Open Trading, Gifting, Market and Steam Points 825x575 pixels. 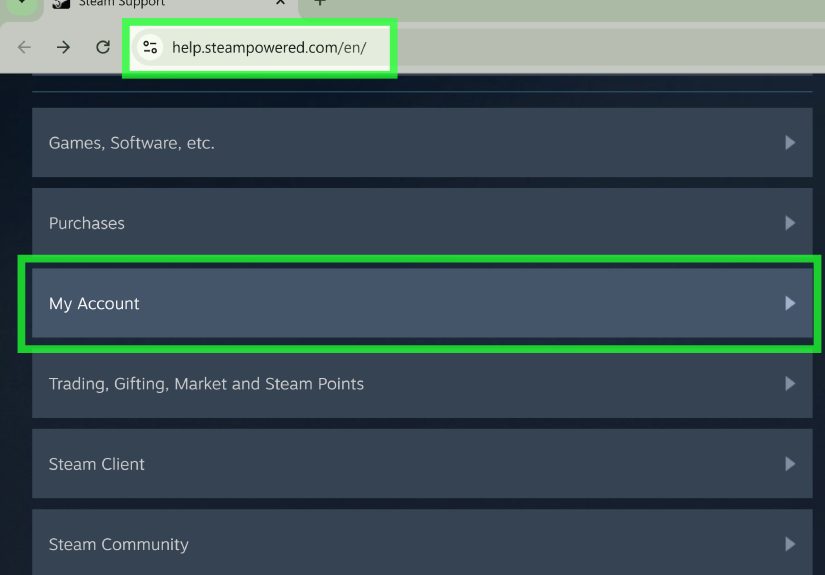(422, 384)
